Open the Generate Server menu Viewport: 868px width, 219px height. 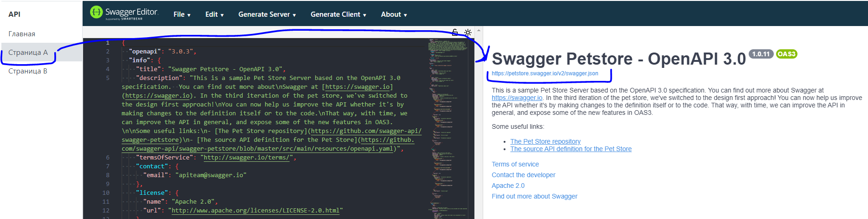pos(267,14)
